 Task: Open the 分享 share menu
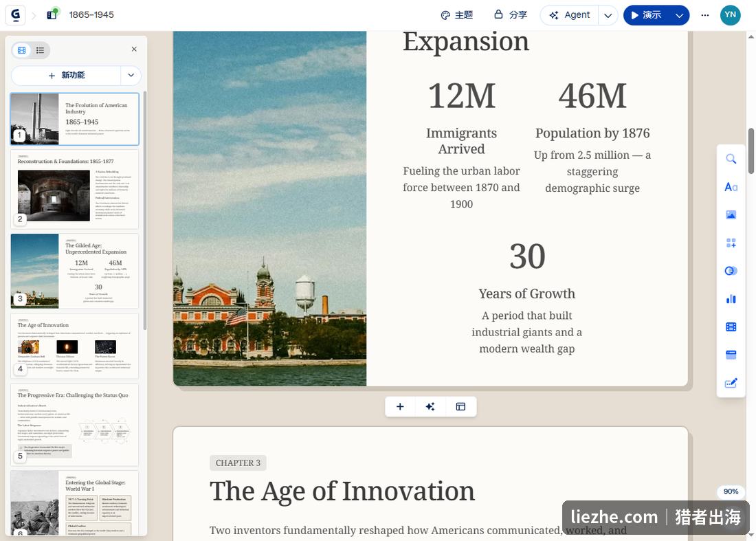click(x=511, y=15)
